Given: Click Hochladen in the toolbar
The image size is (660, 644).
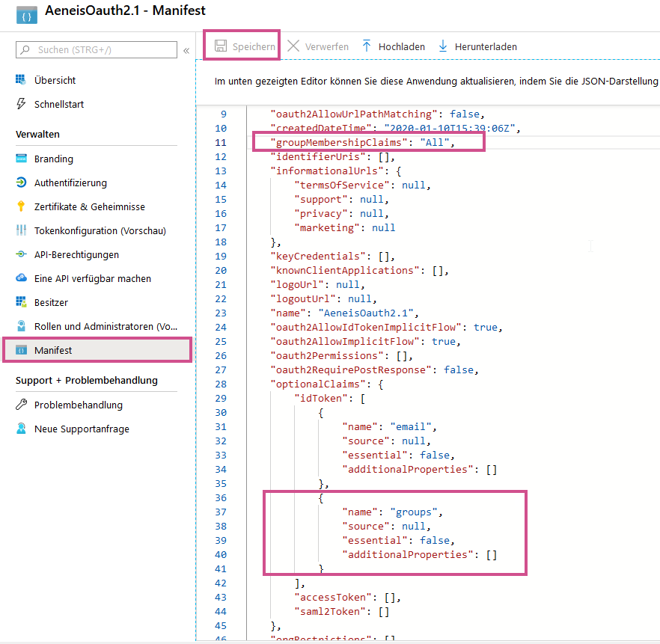Looking at the screenshot, I should click(x=393, y=46).
